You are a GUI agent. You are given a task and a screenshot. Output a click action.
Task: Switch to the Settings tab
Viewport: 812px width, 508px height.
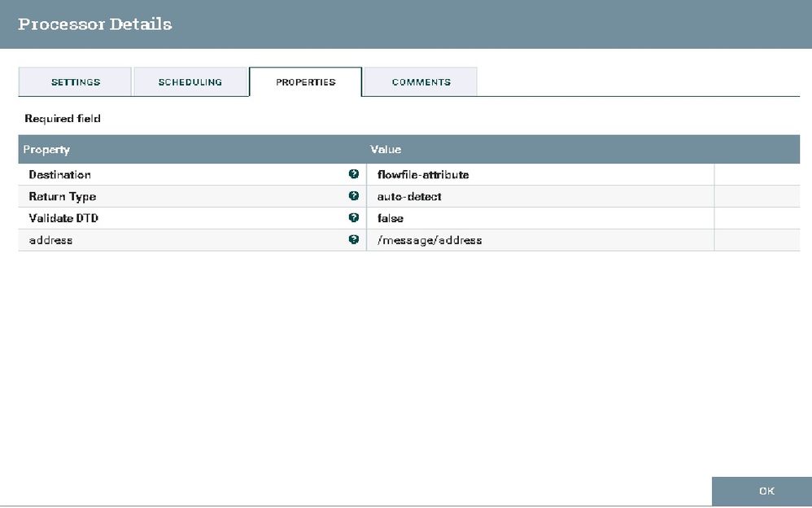point(75,82)
